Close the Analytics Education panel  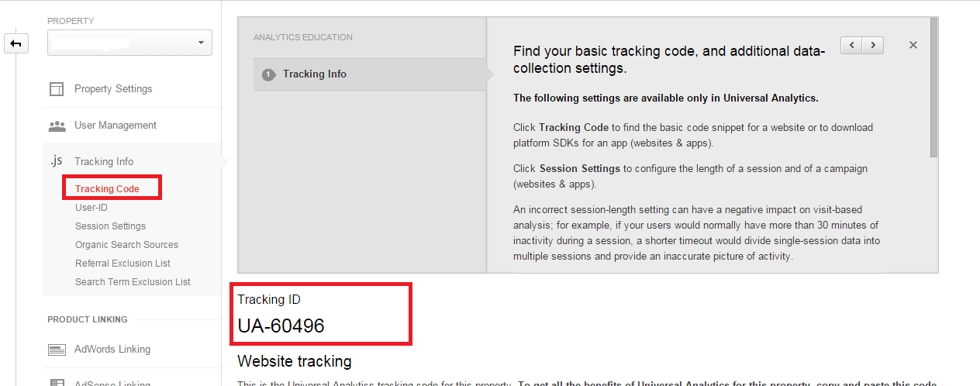pos(913,45)
